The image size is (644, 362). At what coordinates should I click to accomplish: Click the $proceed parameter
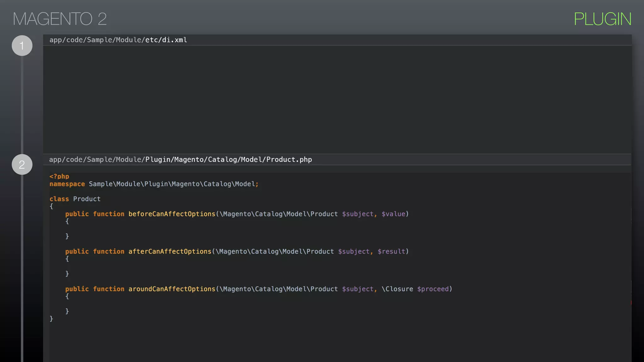pyautogui.click(x=433, y=289)
